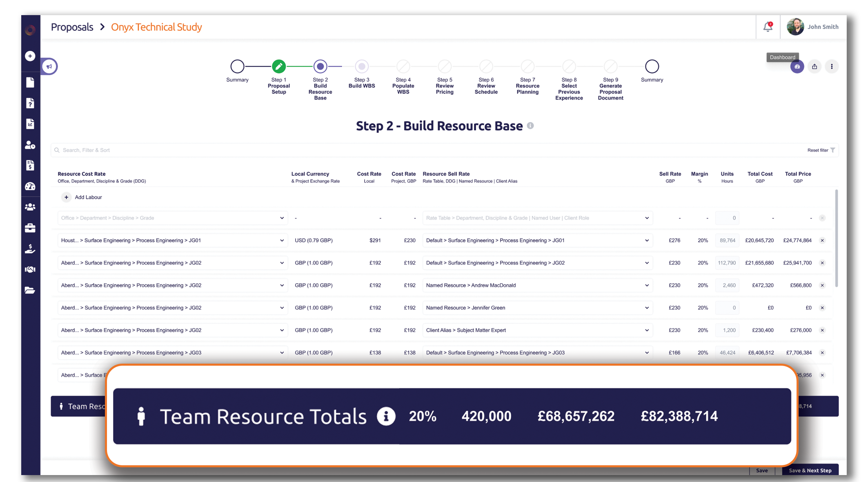This screenshot has width=868, height=482.
Task: Remove the Subject Matter Expert row
Action: pos(822,330)
